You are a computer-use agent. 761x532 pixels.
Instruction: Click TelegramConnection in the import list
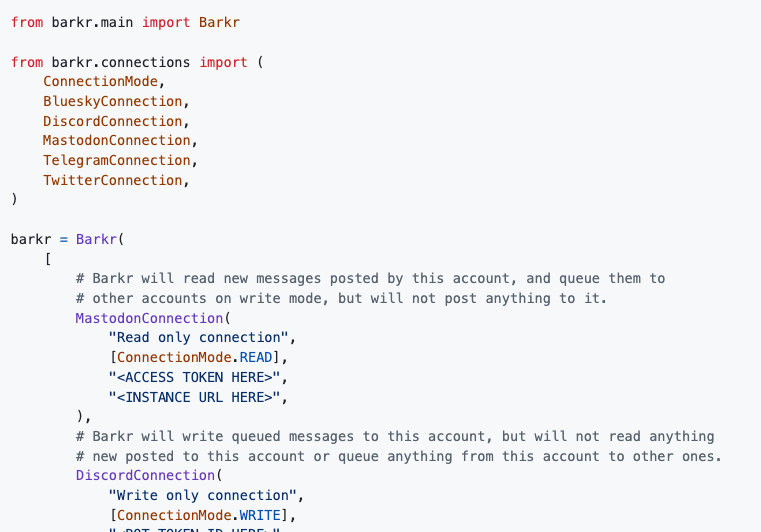[x=116, y=160]
